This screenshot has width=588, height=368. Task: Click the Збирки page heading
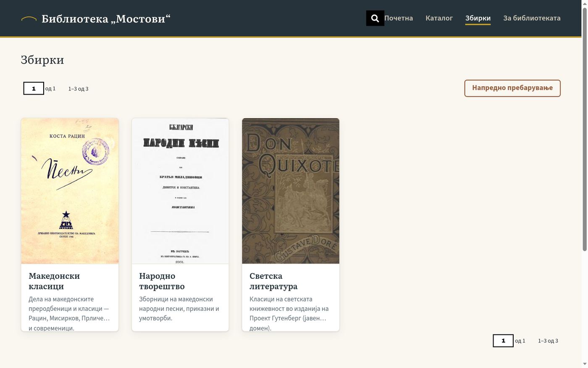(42, 60)
